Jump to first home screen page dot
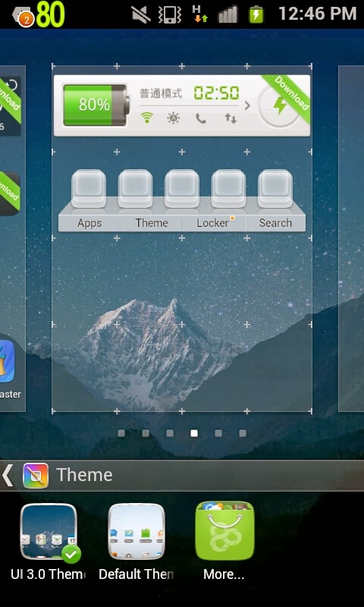This screenshot has height=607, width=364. [x=121, y=433]
